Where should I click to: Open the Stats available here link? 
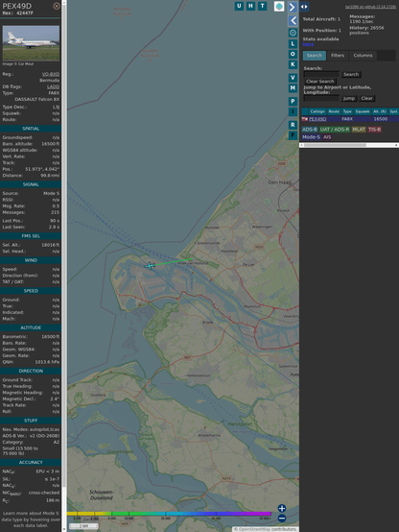(x=308, y=44)
